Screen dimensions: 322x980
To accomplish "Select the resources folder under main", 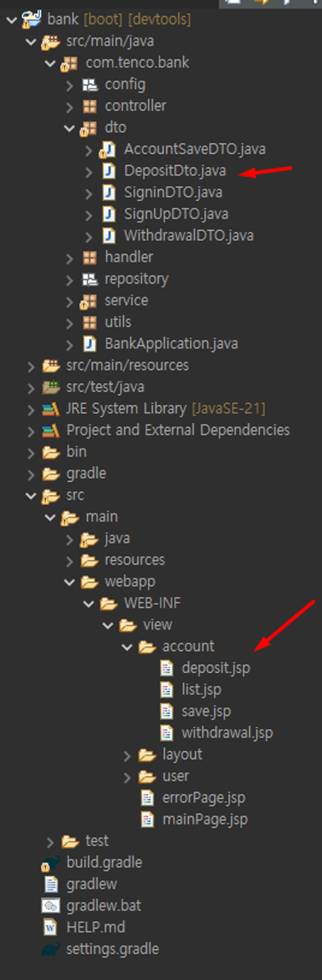I will coord(135,560).
